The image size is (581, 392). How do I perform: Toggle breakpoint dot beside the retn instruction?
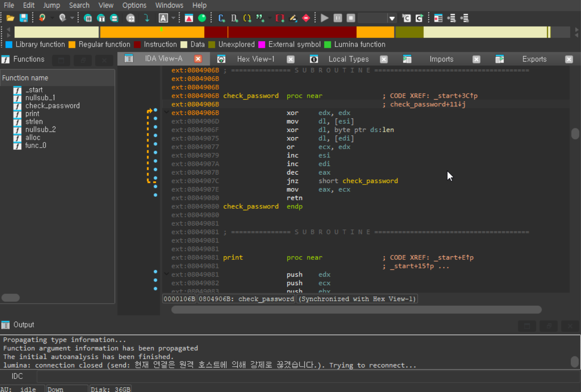pyautogui.click(x=155, y=195)
